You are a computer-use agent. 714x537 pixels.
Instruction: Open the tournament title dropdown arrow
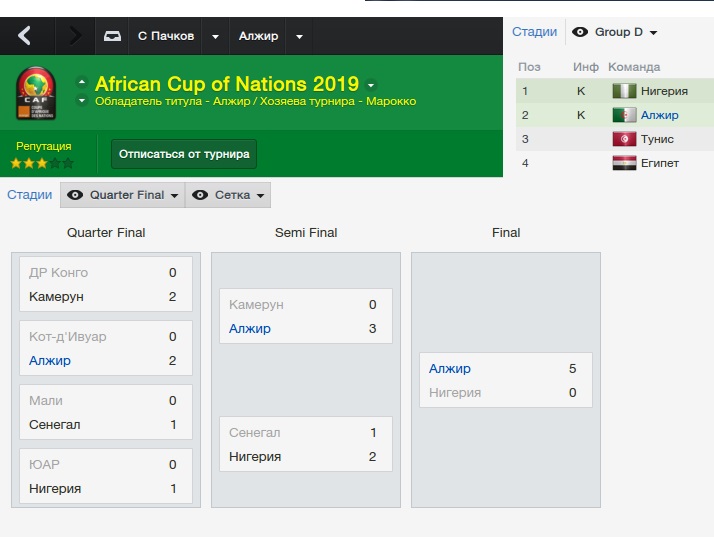point(371,85)
